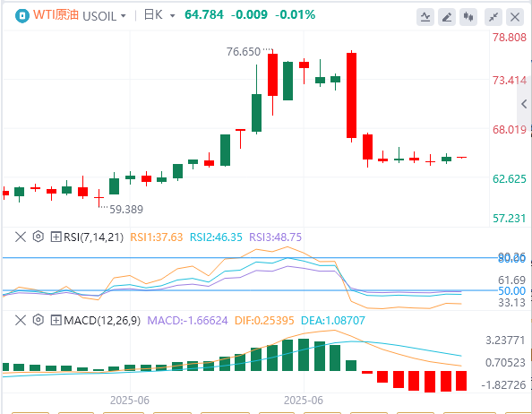The width and height of the screenshot is (532, 414).
Task: Open the 日K timeframe dropdown
Action: [172, 16]
